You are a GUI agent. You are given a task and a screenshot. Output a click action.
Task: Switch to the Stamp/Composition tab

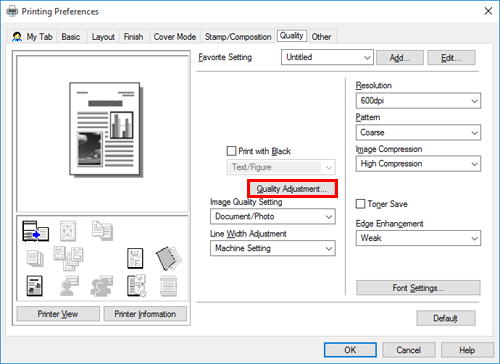point(238,37)
